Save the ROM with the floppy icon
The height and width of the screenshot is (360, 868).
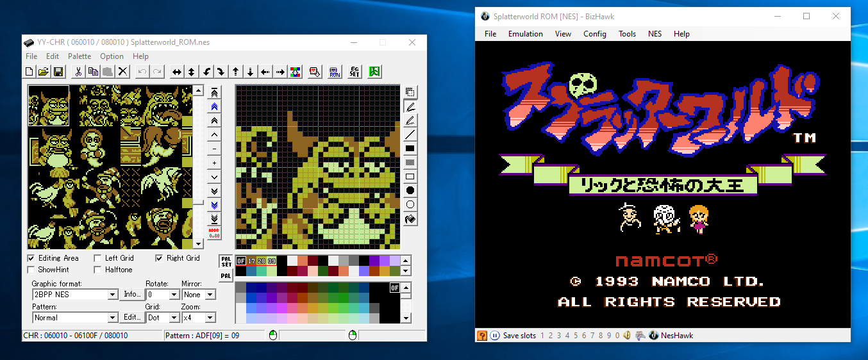point(58,72)
